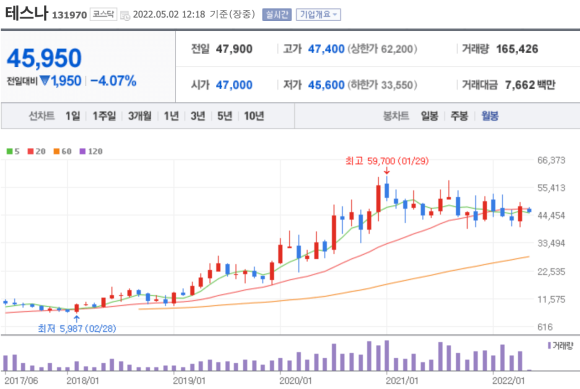This screenshot has width=580, height=389.
Task: Click the -4.07% change rate
Action: (114, 81)
